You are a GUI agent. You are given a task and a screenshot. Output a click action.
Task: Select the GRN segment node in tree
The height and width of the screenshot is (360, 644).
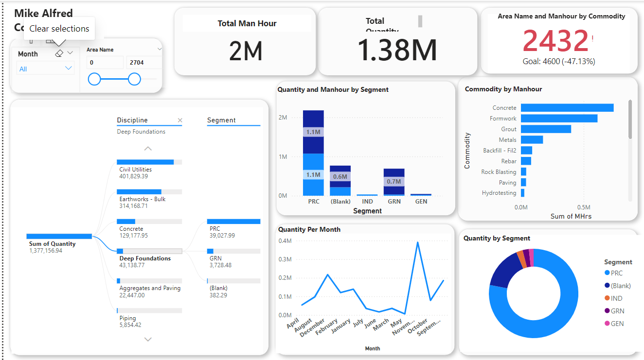[x=233, y=258]
